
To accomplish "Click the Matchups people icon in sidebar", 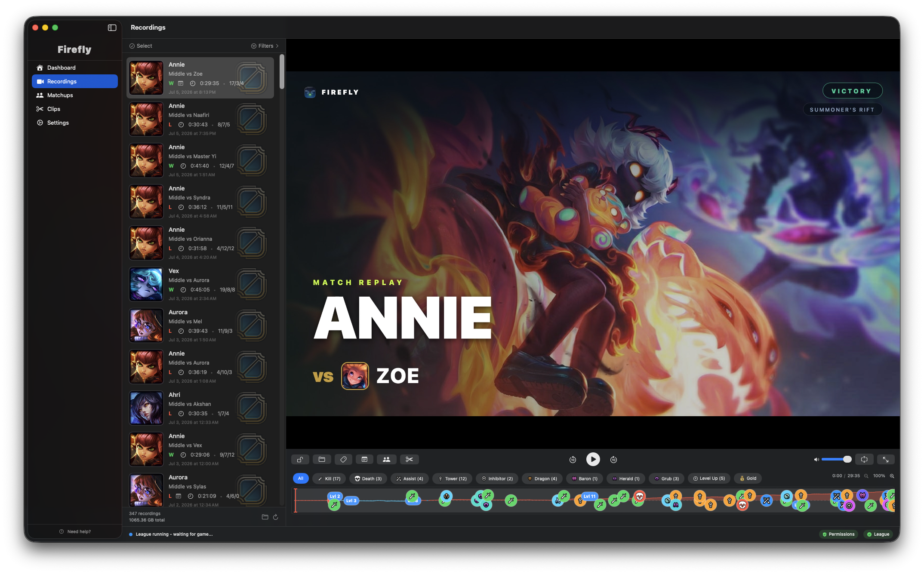I will (x=40, y=95).
